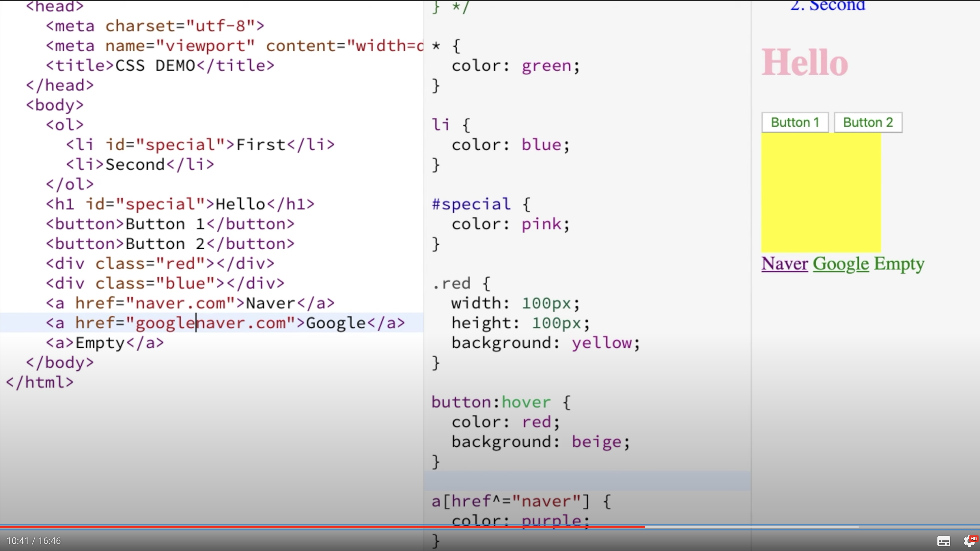Screen dimensions: 980x551
Task: Click the .red selector in CSS
Action: click(451, 283)
